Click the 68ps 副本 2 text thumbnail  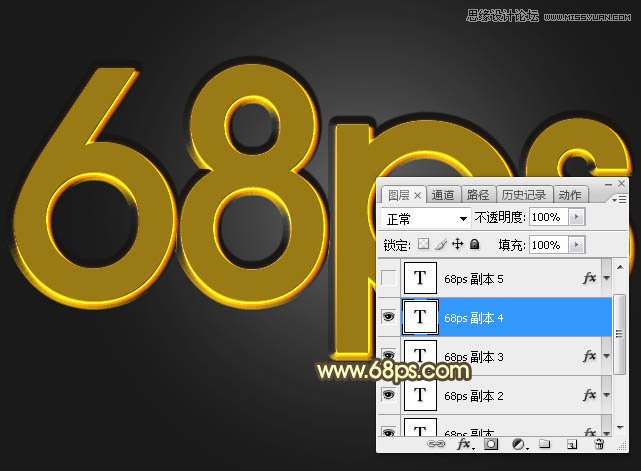(420, 395)
